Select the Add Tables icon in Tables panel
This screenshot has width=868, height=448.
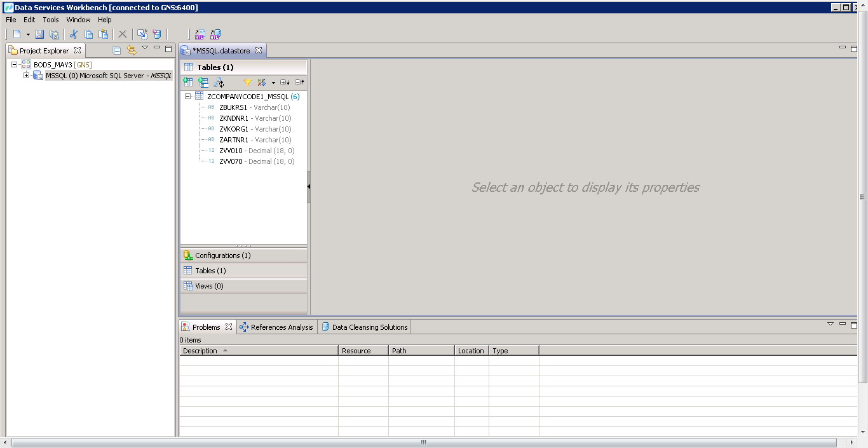[187, 82]
